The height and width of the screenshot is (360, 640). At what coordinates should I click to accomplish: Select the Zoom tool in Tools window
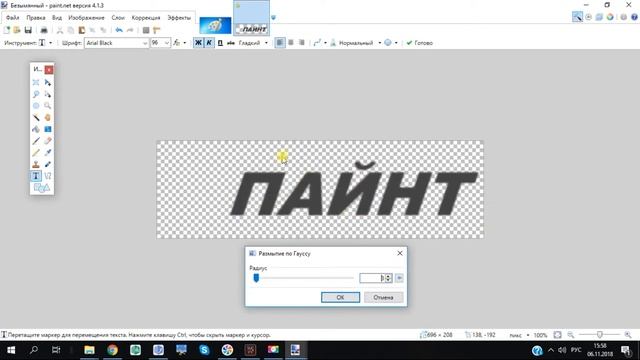coord(48,106)
